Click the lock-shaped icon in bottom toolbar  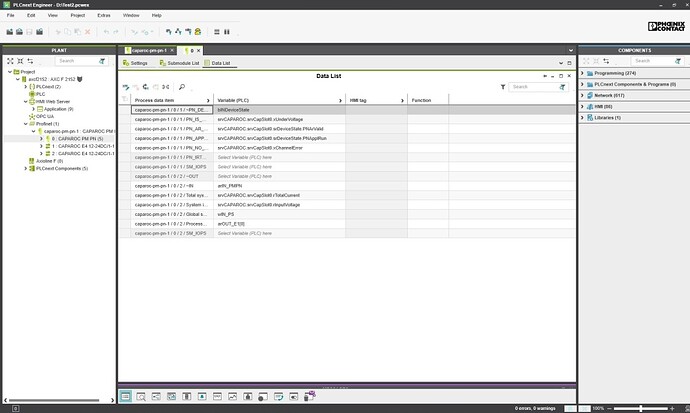[x=248, y=396]
